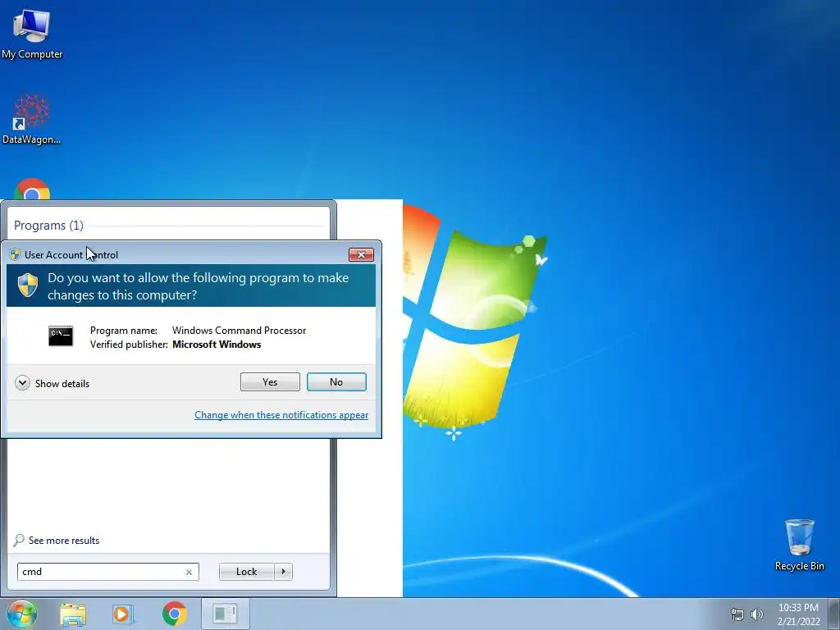Click See more results link
This screenshot has width=840, height=630.
(x=64, y=541)
